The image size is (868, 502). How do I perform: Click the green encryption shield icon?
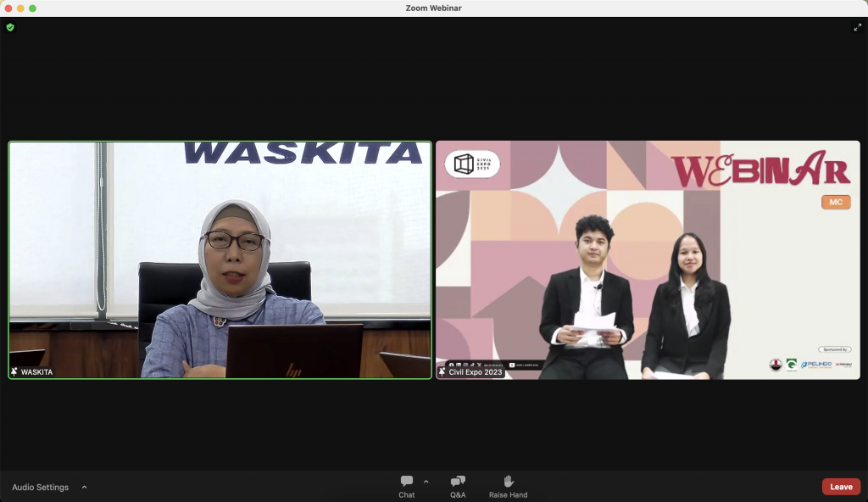pyautogui.click(x=10, y=27)
